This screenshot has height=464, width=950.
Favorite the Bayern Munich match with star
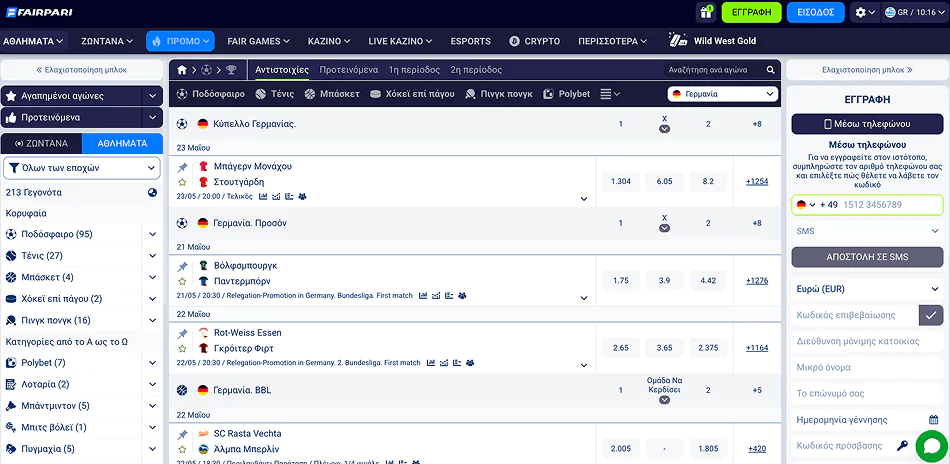[182, 182]
